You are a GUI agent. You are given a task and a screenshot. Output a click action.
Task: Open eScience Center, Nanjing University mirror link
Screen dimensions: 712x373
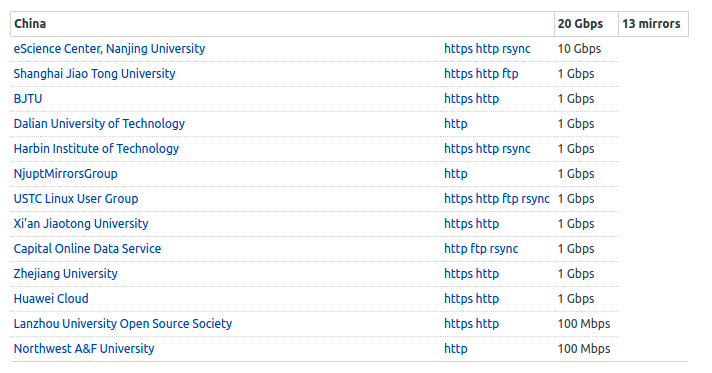[109, 49]
